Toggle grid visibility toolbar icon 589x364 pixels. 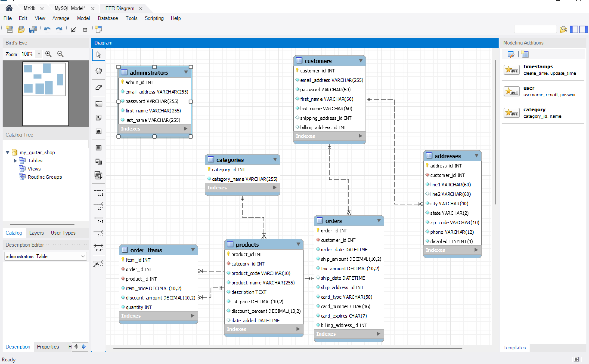[x=73, y=30]
